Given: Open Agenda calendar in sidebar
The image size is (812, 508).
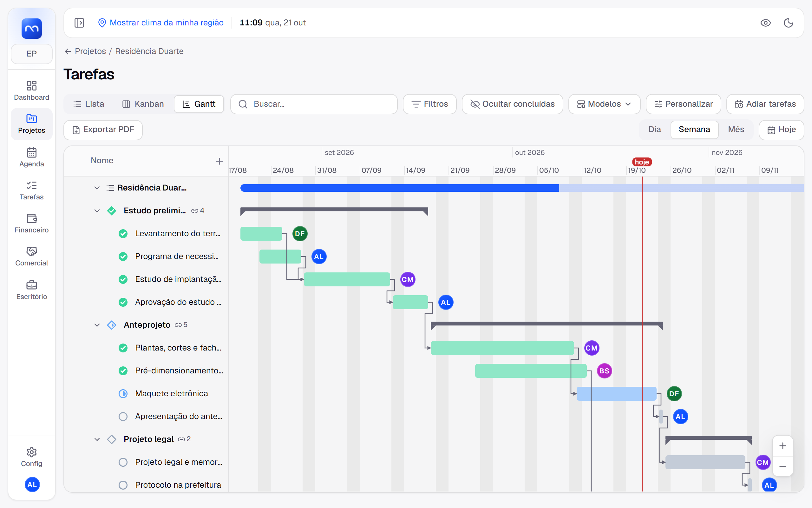Looking at the screenshot, I should 31,157.
